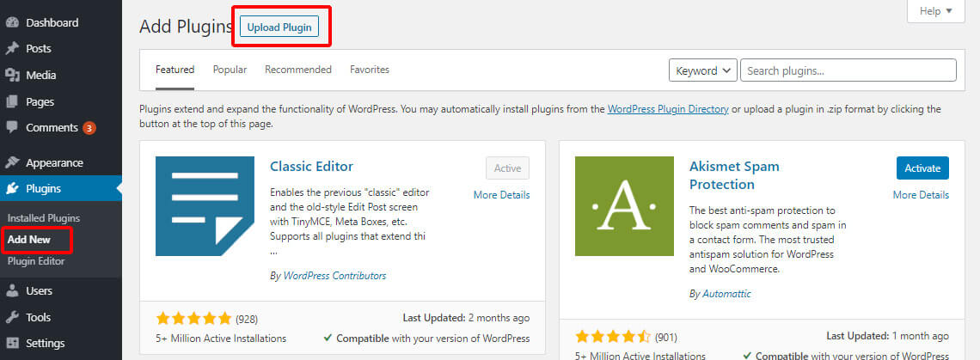This screenshot has height=360, width=980.
Task: Click the Add Plugins page heading
Action: (x=186, y=27)
